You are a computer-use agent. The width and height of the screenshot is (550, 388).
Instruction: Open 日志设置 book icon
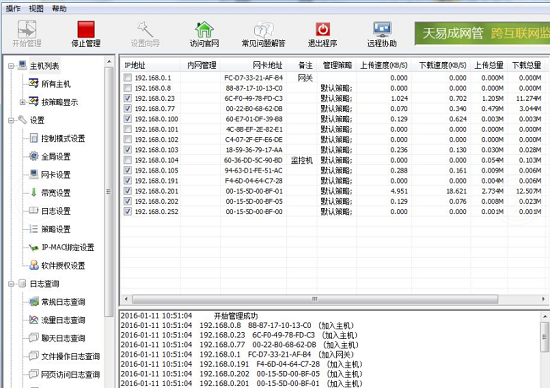tap(34, 210)
